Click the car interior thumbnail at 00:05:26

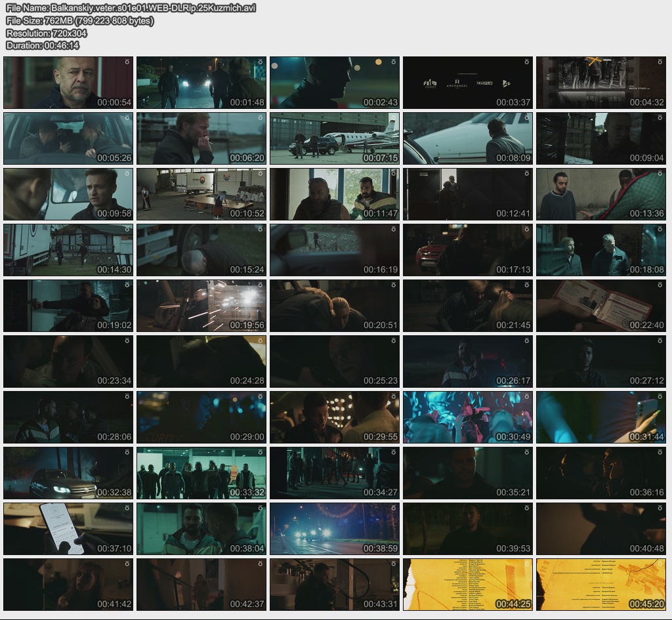click(x=68, y=138)
